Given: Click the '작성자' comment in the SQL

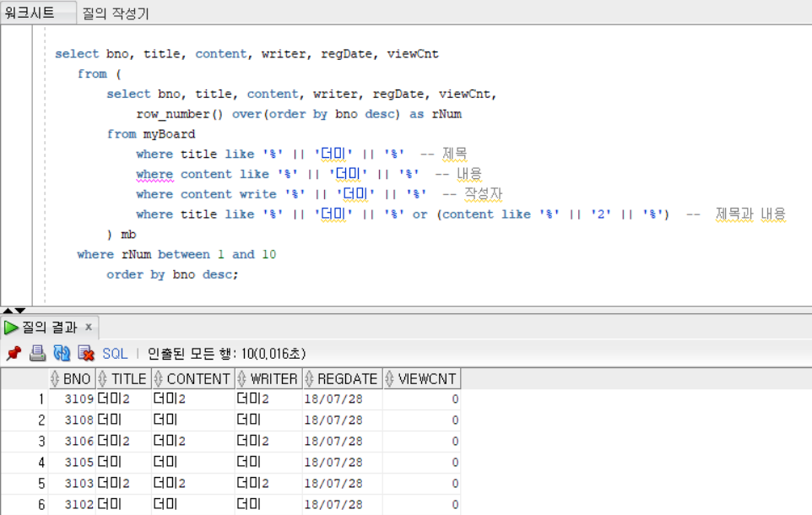Looking at the screenshot, I should tap(483, 194).
